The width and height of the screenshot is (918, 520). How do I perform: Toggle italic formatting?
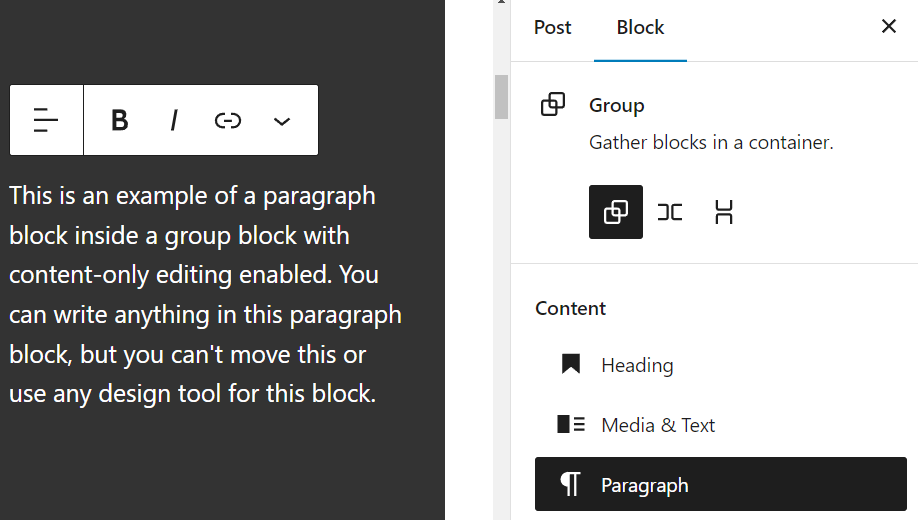[x=174, y=121]
